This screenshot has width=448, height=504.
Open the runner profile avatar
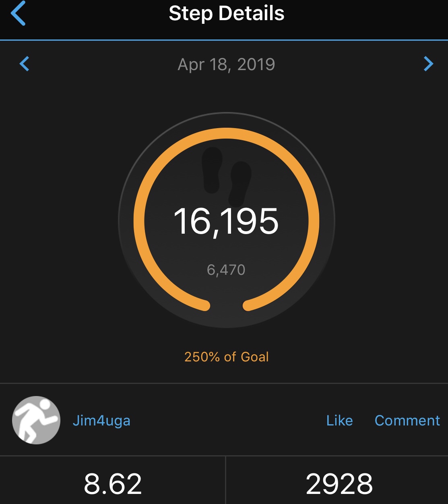click(x=36, y=420)
